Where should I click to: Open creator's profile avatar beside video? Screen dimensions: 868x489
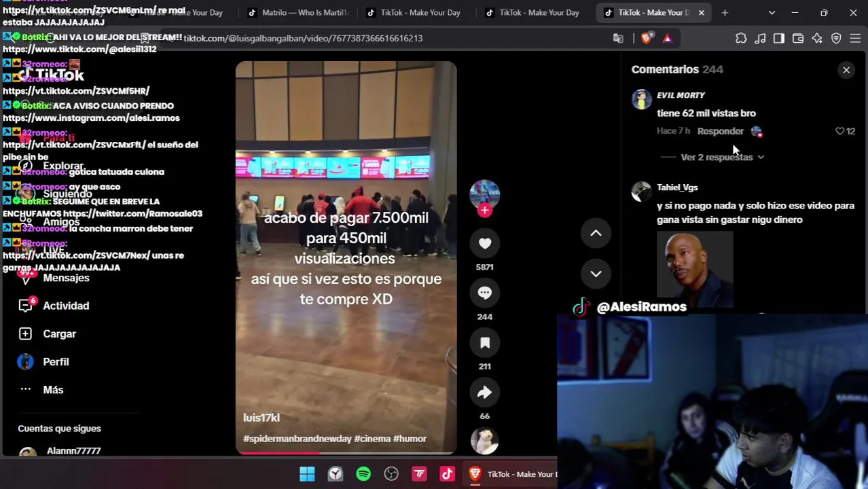coord(484,194)
